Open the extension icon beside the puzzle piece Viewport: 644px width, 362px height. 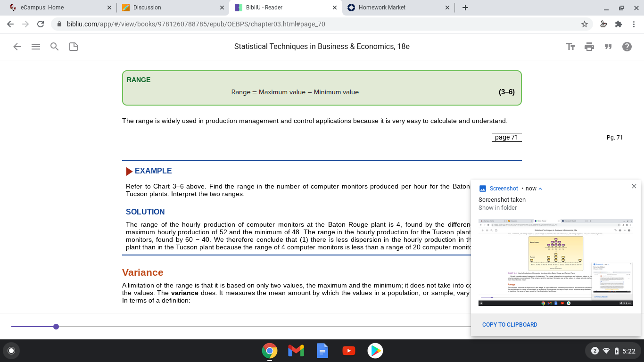tap(603, 24)
